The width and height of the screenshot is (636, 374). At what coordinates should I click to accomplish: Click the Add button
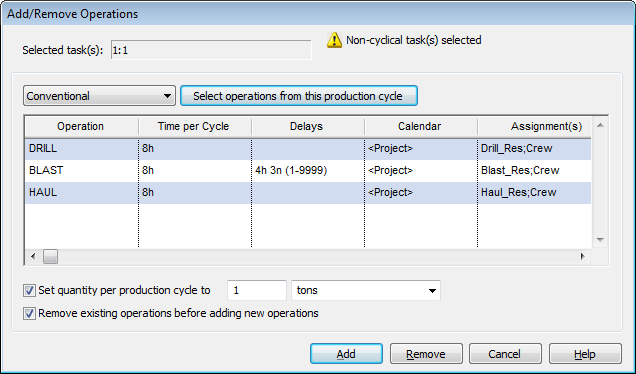[346, 354]
